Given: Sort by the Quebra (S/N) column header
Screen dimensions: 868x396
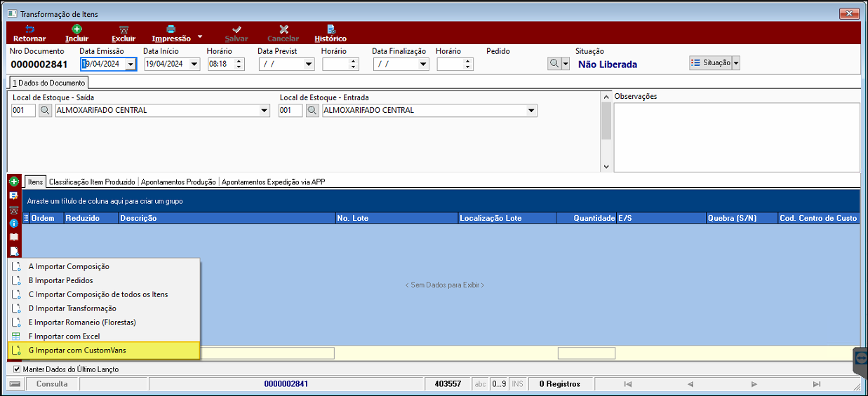Looking at the screenshot, I should tap(742, 218).
